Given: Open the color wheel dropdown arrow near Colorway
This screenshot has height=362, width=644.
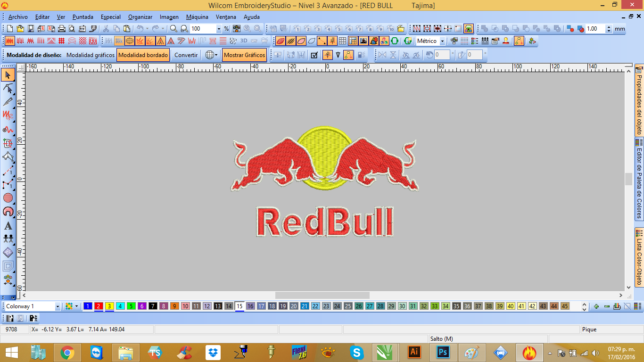Looking at the screenshot, I should pyautogui.click(x=76, y=306).
